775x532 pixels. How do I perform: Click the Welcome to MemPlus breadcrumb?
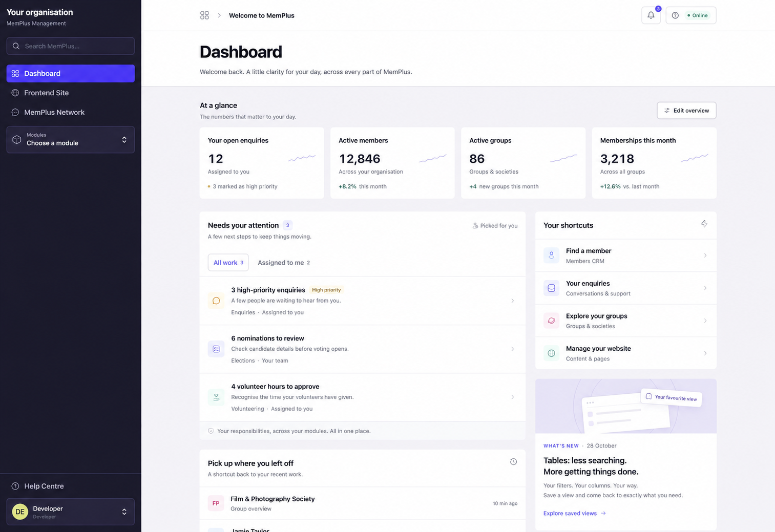tap(262, 15)
